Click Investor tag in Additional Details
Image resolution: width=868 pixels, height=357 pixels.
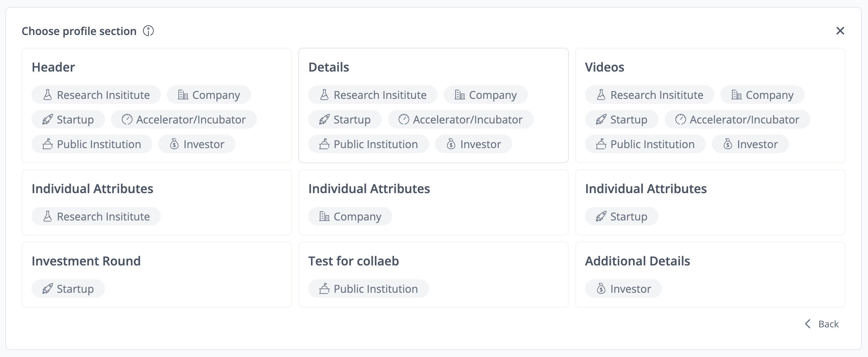[x=623, y=289]
